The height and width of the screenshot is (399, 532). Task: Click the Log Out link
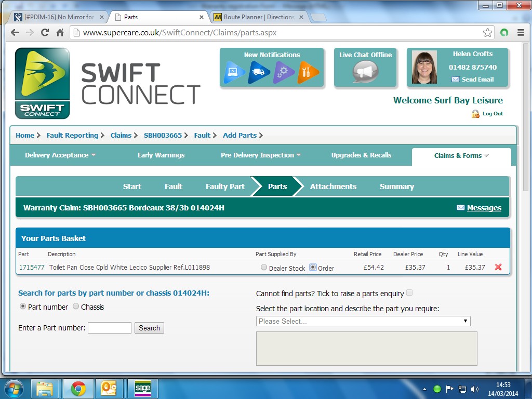point(493,114)
